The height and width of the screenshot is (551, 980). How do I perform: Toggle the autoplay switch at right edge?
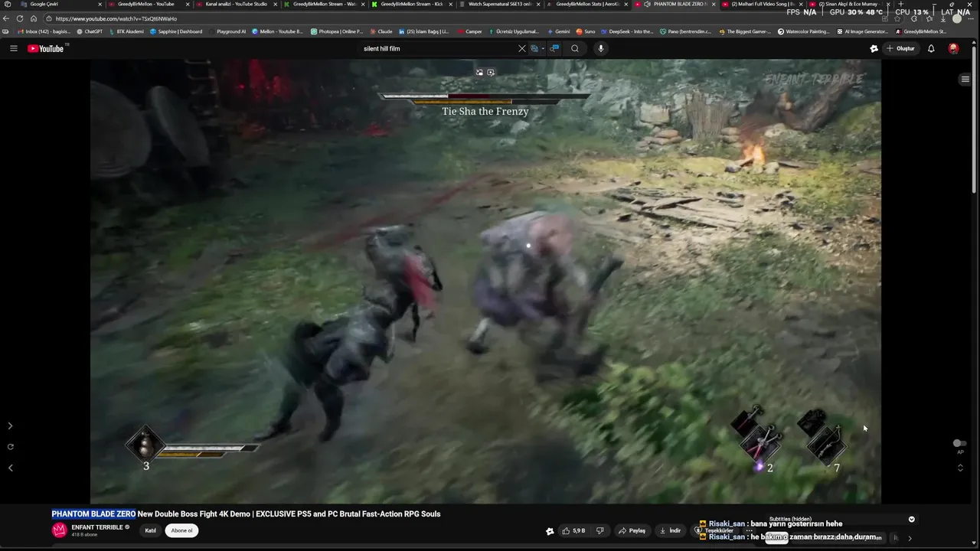pyautogui.click(x=959, y=443)
